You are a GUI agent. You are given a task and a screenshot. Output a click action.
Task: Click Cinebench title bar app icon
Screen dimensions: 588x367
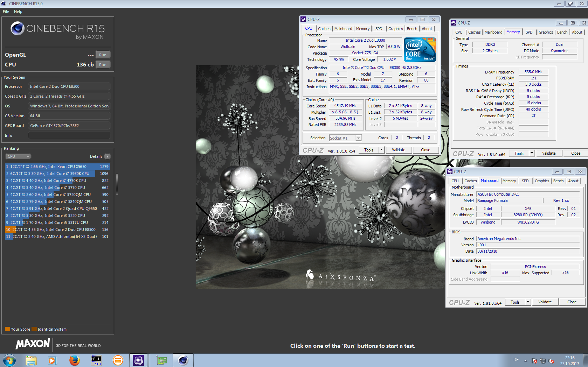[x=4, y=3]
